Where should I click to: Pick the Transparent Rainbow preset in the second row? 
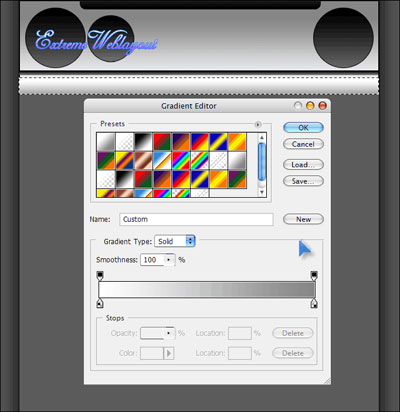click(200, 160)
